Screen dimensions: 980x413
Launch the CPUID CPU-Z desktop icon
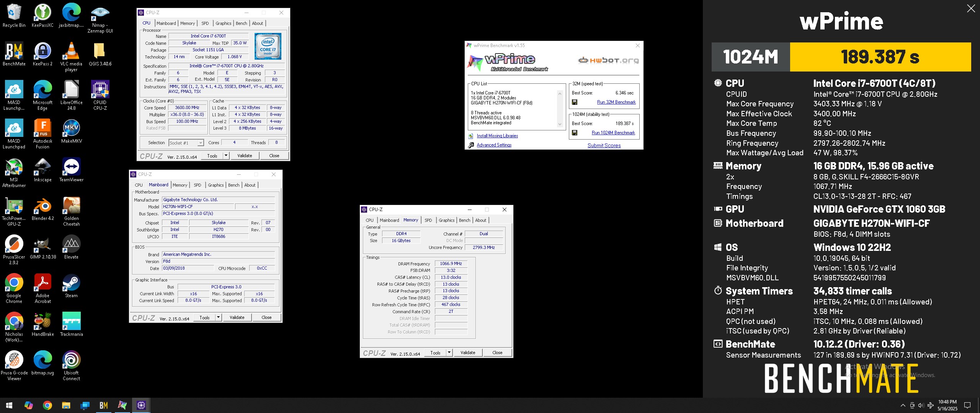click(x=100, y=95)
